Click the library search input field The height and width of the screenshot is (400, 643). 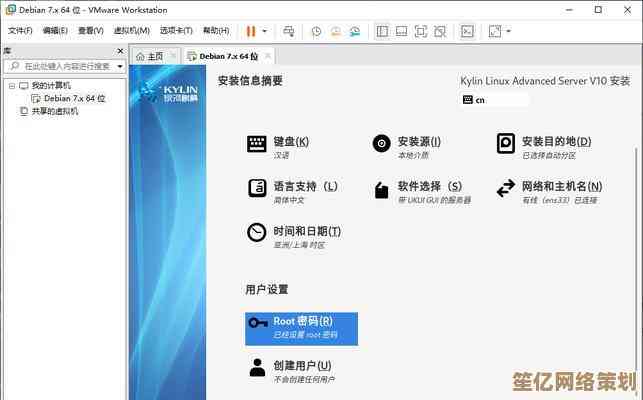tap(60, 66)
